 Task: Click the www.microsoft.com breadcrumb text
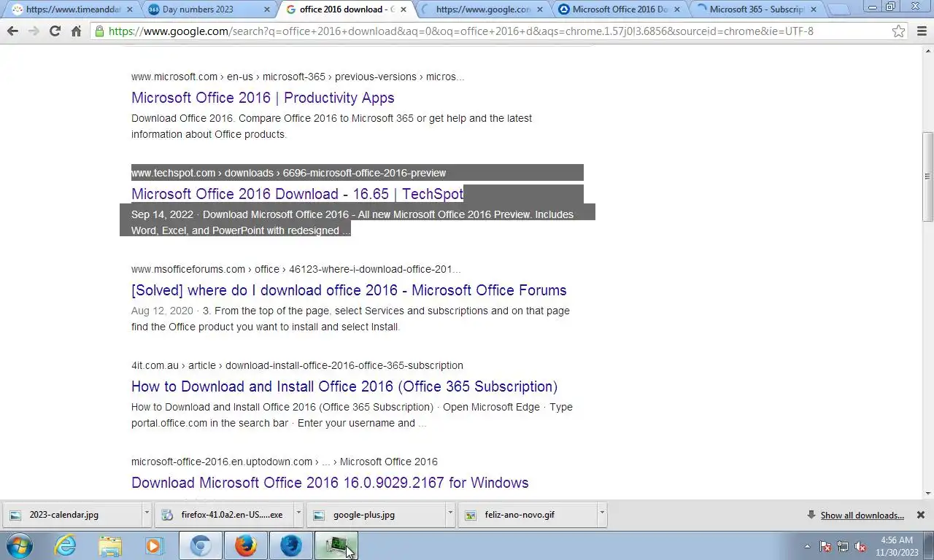298,77
